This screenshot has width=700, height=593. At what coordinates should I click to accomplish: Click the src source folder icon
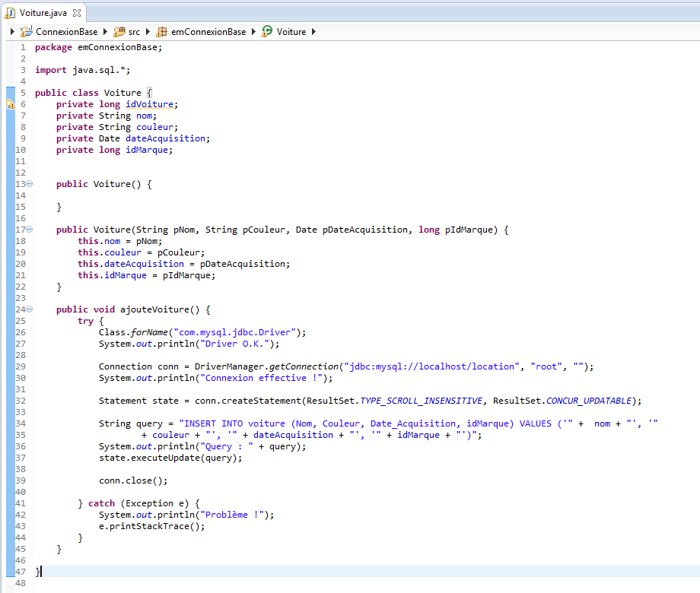tap(119, 32)
